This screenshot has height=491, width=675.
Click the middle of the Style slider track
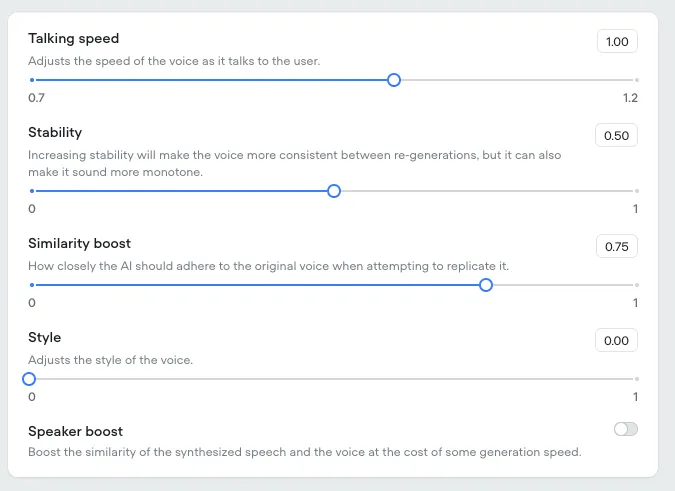point(334,379)
